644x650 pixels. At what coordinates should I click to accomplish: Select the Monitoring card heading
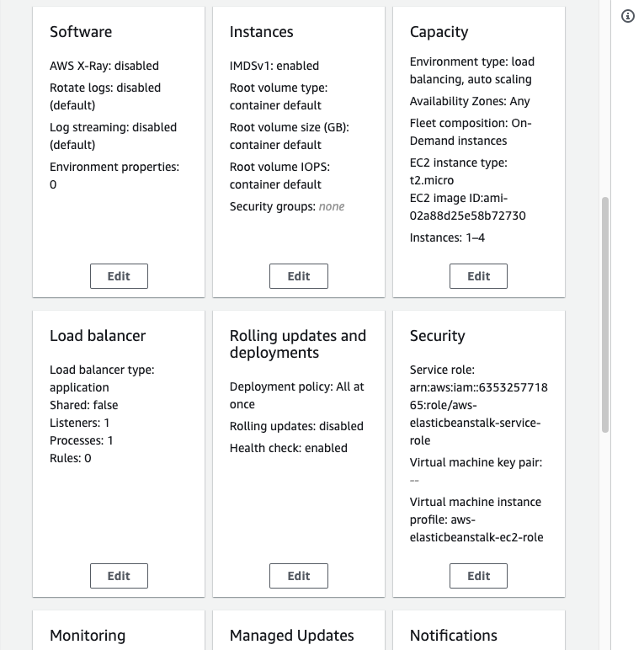88,636
